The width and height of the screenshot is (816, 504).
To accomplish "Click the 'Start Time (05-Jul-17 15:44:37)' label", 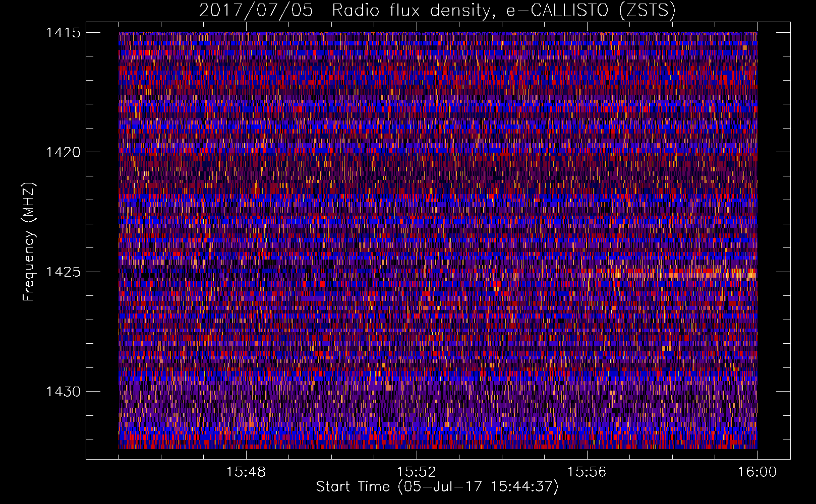I will [x=437, y=487].
